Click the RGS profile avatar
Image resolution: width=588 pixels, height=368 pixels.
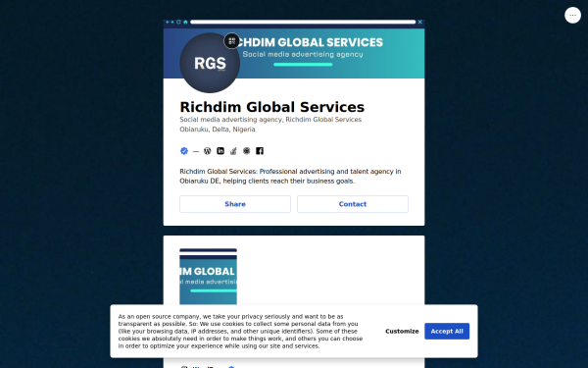point(210,63)
